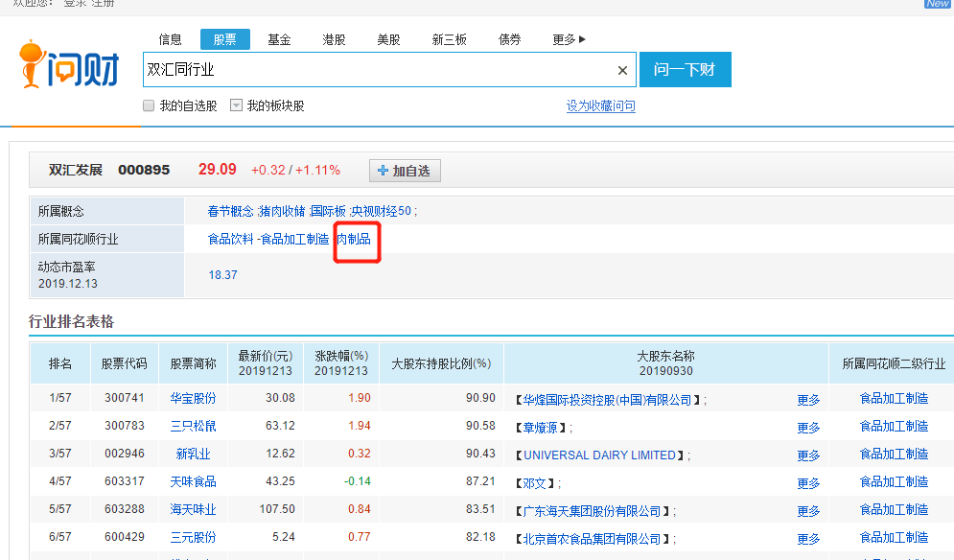954x560 pixels.
Task: Select the 双汇发展 stock name heading
Action: [x=76, y=170]
